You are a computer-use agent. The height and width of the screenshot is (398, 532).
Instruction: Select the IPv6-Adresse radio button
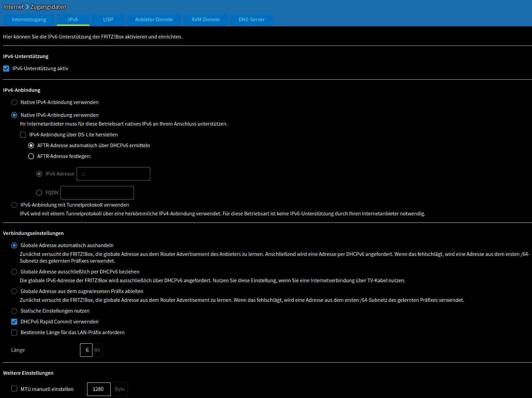39,174
